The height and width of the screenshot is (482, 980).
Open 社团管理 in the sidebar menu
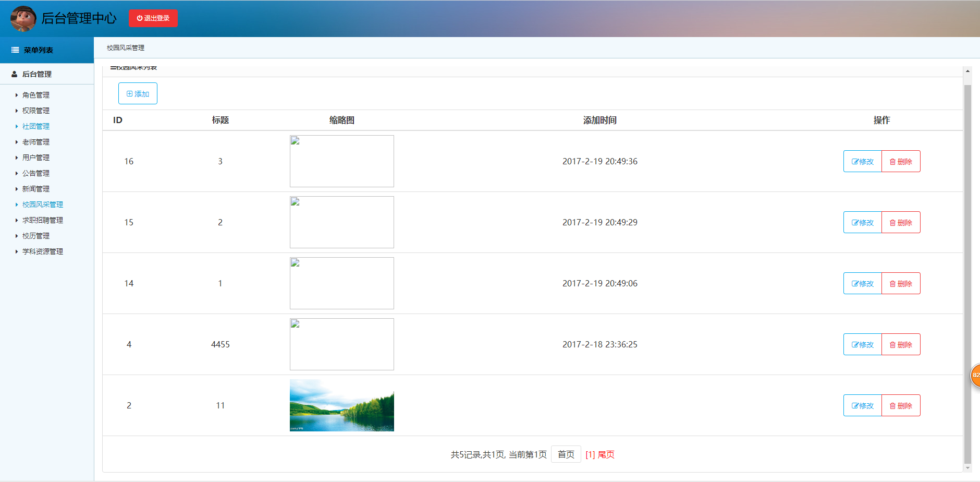pyautogui.click(x=35, y=126)
